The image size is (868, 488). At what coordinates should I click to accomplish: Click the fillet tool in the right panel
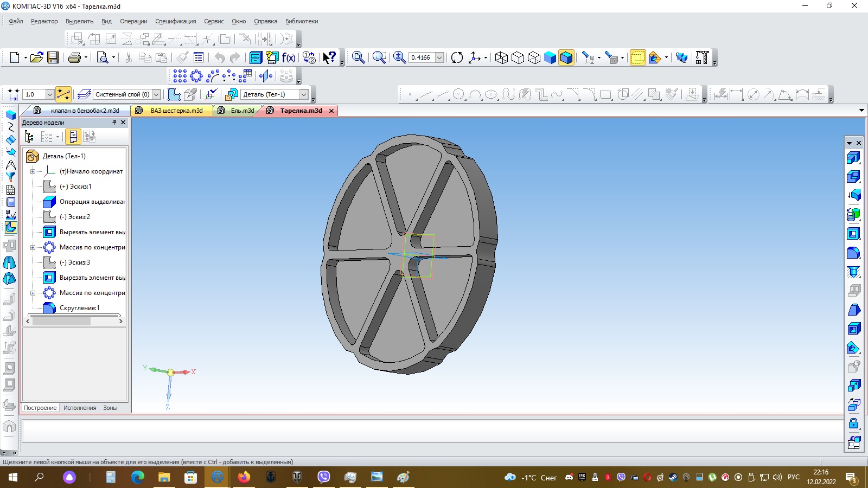coord(853,253)
